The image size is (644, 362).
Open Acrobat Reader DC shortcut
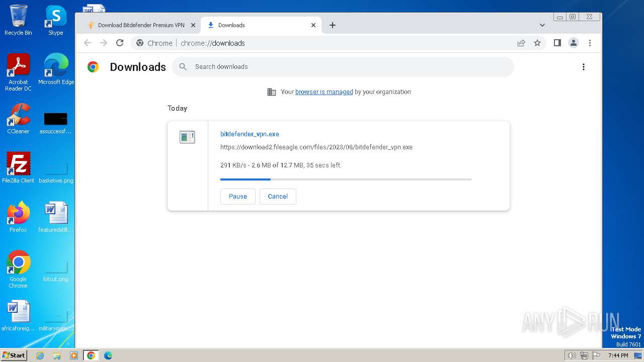point(18,72)
